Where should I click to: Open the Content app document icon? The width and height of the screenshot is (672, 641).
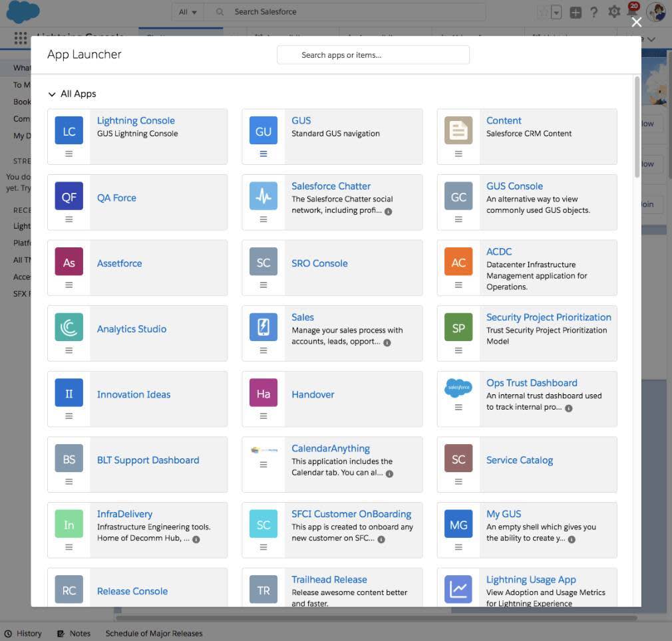(458, 130)
